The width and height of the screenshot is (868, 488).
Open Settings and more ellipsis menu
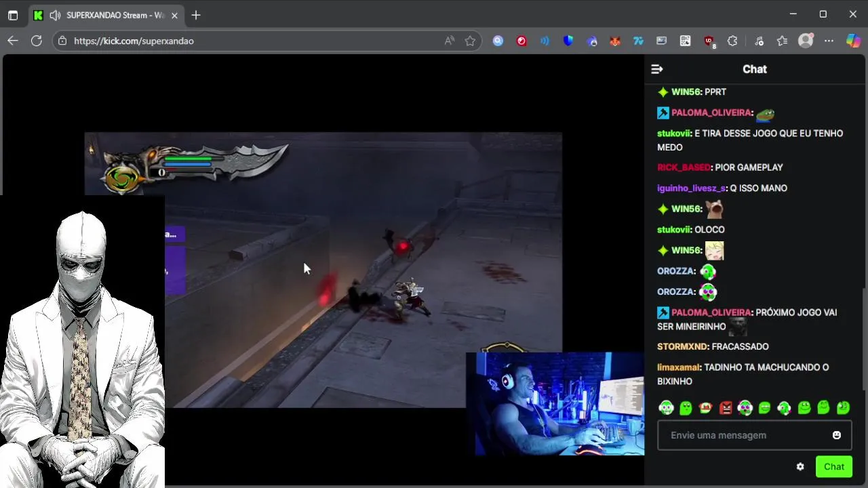(829, 41)
